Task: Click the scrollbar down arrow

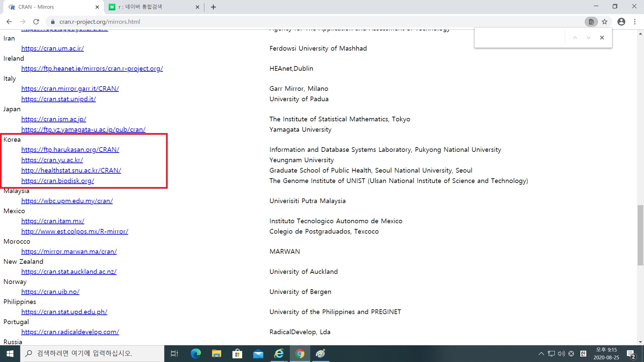Action: click(x=640, y=342)
